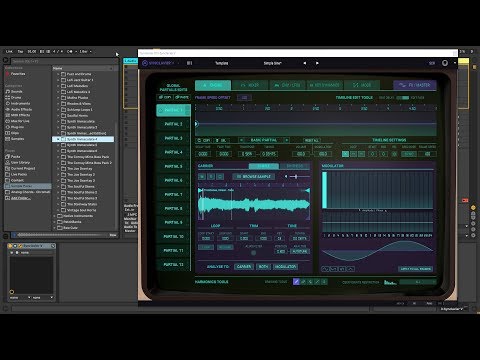Screen dimensions: 480x360
Task: Click the Add Folder link in browser
Action: click(21, 198)
